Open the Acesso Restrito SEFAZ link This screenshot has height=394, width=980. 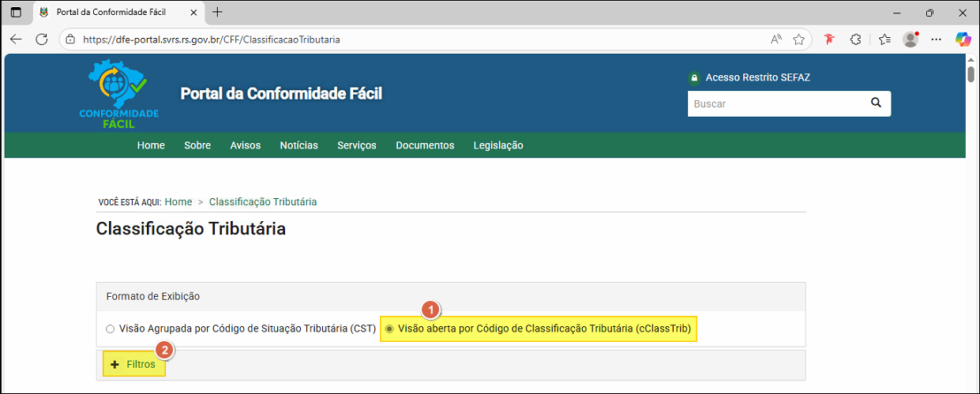[757, 77]
